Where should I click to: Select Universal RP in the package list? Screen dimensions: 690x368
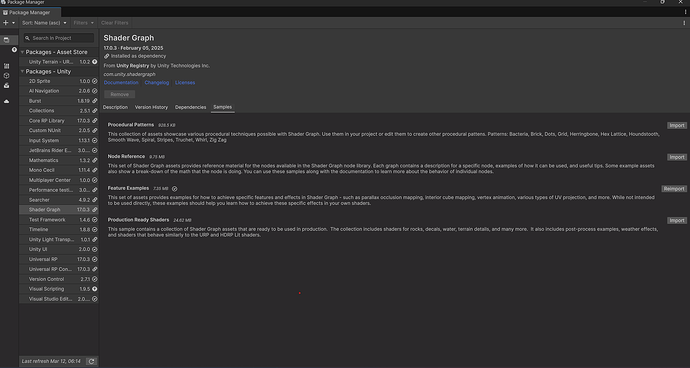click(59, 259)
